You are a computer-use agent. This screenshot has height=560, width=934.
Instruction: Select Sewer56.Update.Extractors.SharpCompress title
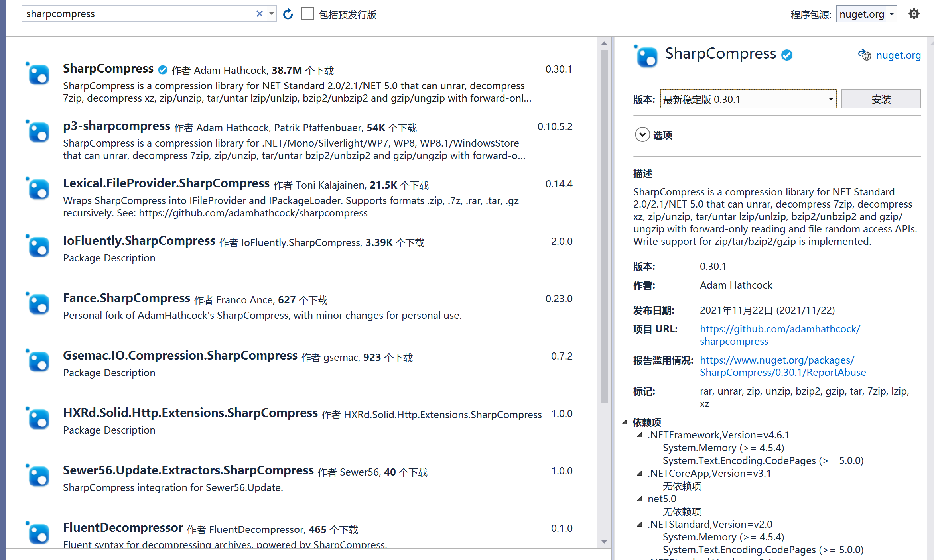click(x=188, y=470)
